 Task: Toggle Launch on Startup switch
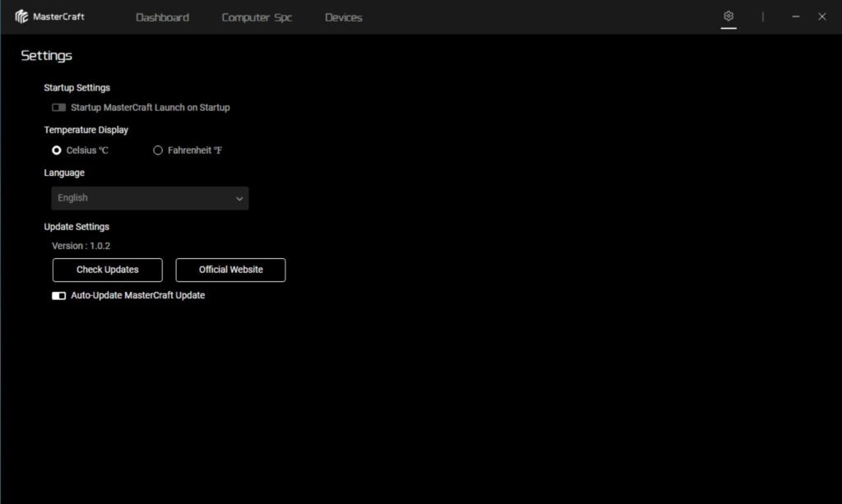pyautogui.click(x=58, y=108)
